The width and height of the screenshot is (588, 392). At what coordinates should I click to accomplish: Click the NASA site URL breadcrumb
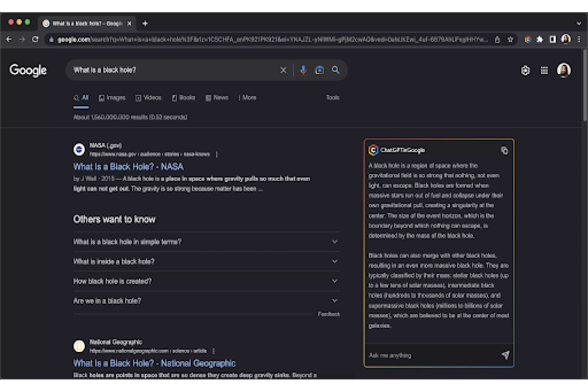[x=150, y=154]
